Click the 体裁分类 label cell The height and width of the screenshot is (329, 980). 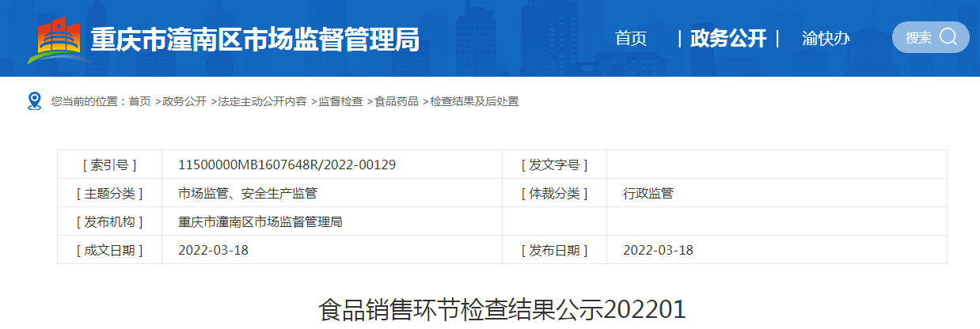(x=554, y=193)
